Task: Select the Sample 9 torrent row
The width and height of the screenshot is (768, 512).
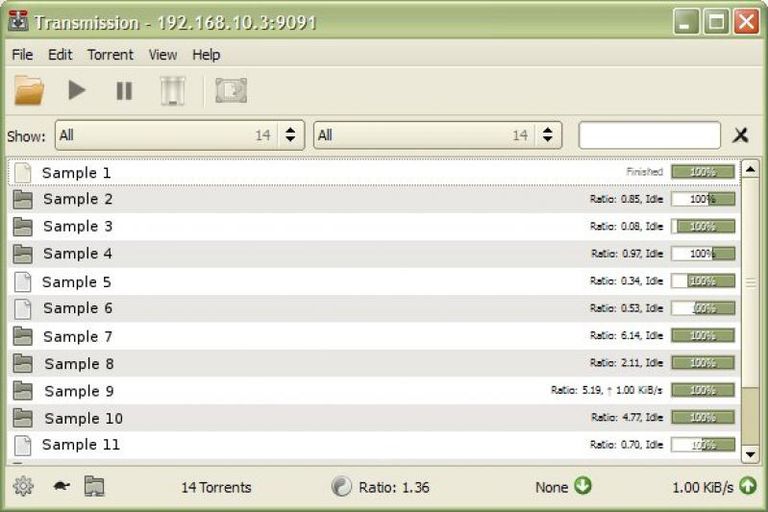Action: click(374, 390)
